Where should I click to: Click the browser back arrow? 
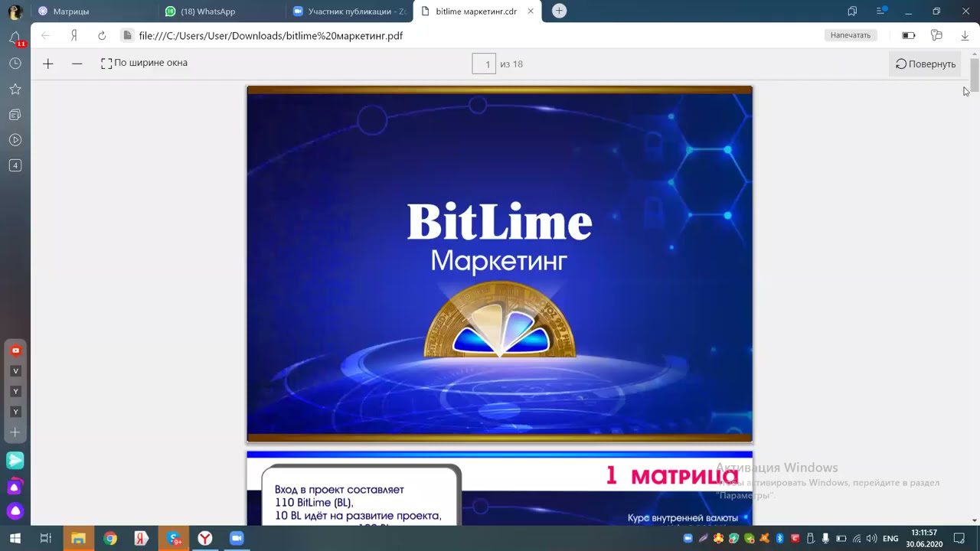45,35
